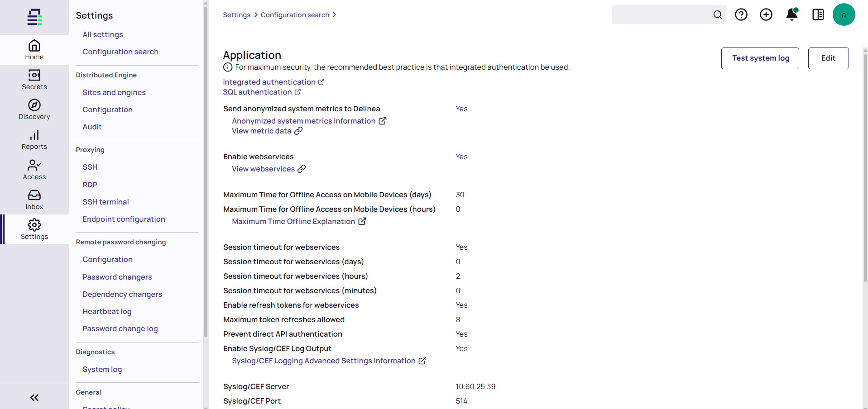Click the Edit button

pyautogui.click(x=828, y=58)
